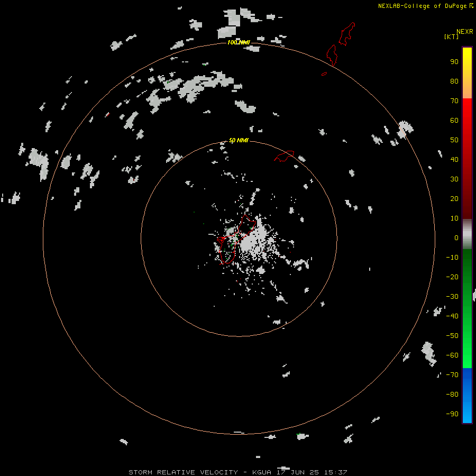The height and width of the screenshot is (476, 476).
Task: Click the -40 value on the velocity scale
Action: (x=452, y=316)
